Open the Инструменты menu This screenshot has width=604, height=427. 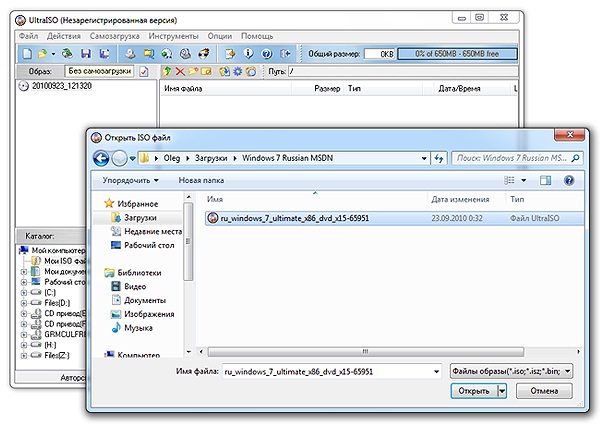(174, 36)
